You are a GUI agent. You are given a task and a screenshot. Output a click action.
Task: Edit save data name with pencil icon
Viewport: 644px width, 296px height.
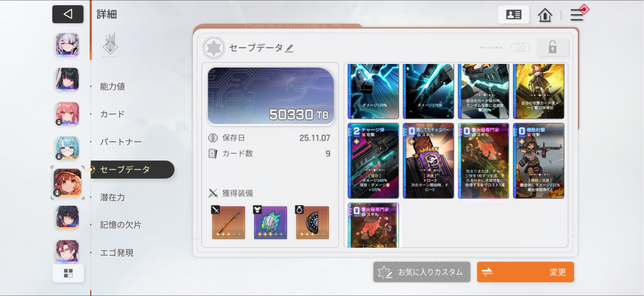[289, 48]
